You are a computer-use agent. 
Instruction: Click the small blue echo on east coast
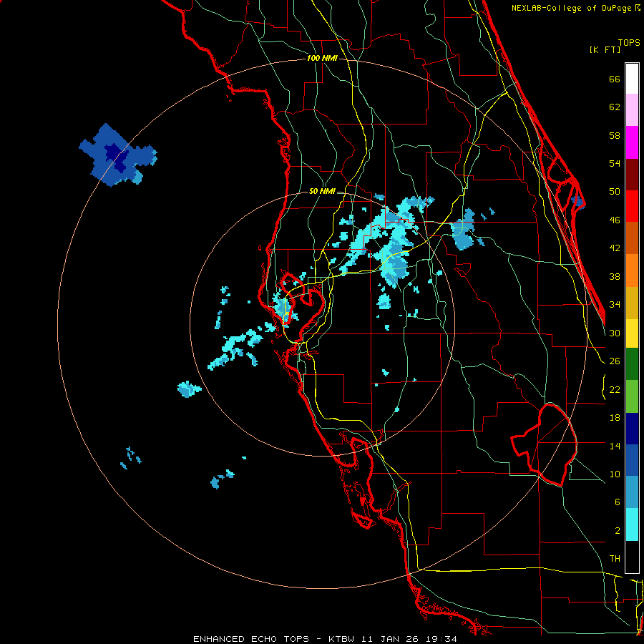click(x=578, y=201)
